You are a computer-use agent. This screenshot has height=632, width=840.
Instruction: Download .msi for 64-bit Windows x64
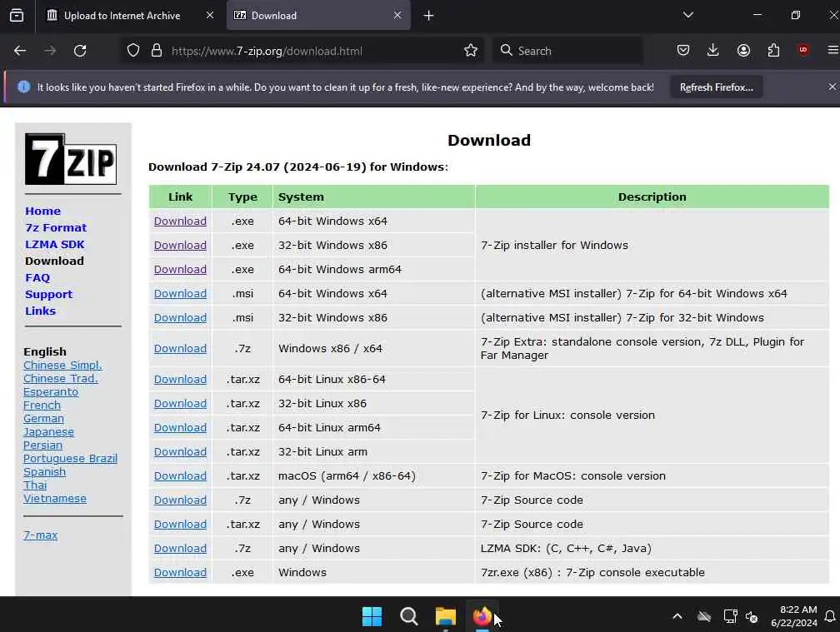(180, 293)
